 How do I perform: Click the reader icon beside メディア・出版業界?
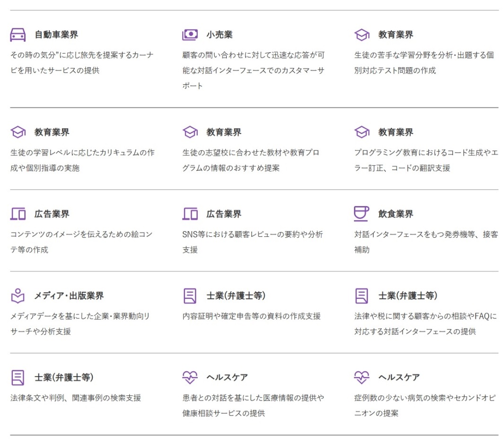(x=18, y=296)
